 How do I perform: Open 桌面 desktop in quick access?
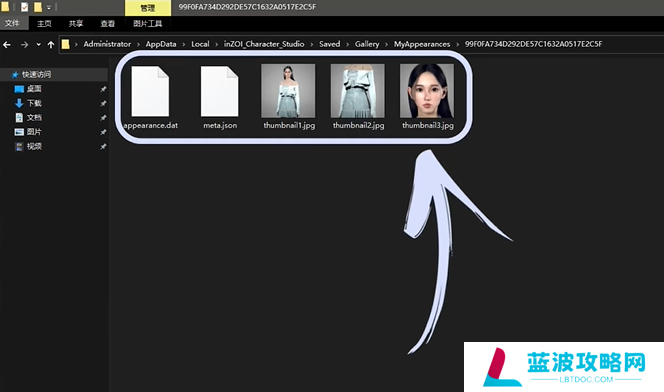34,89
